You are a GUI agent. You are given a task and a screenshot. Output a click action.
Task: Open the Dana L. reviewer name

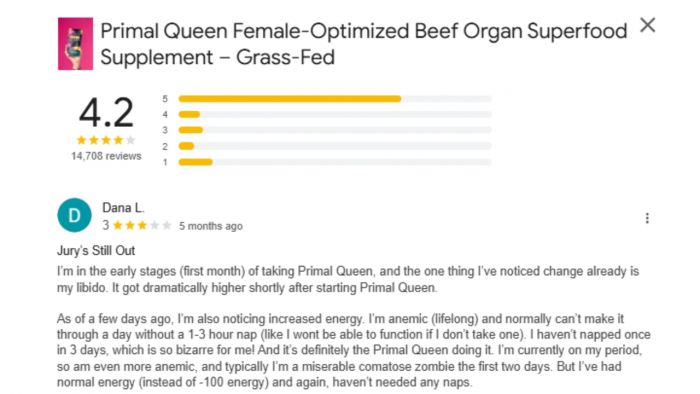[x=123, y=207]
